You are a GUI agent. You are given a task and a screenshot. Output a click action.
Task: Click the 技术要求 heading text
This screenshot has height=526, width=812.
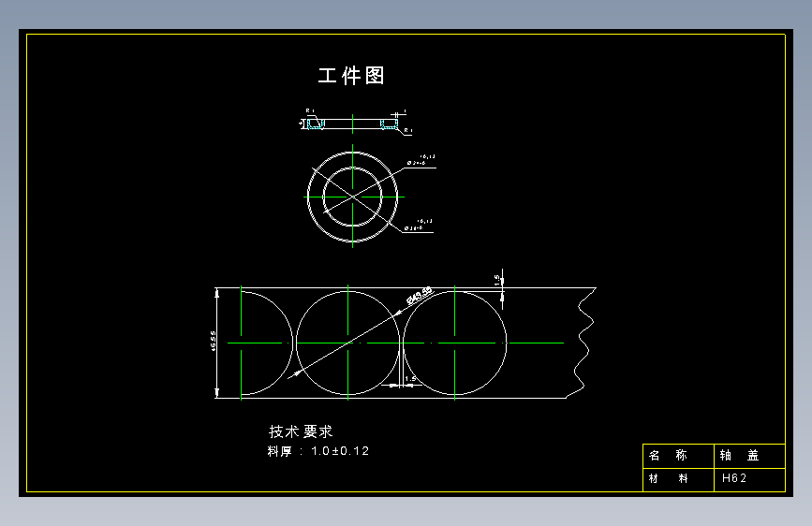pyautogui.click(x=301, y=431)
